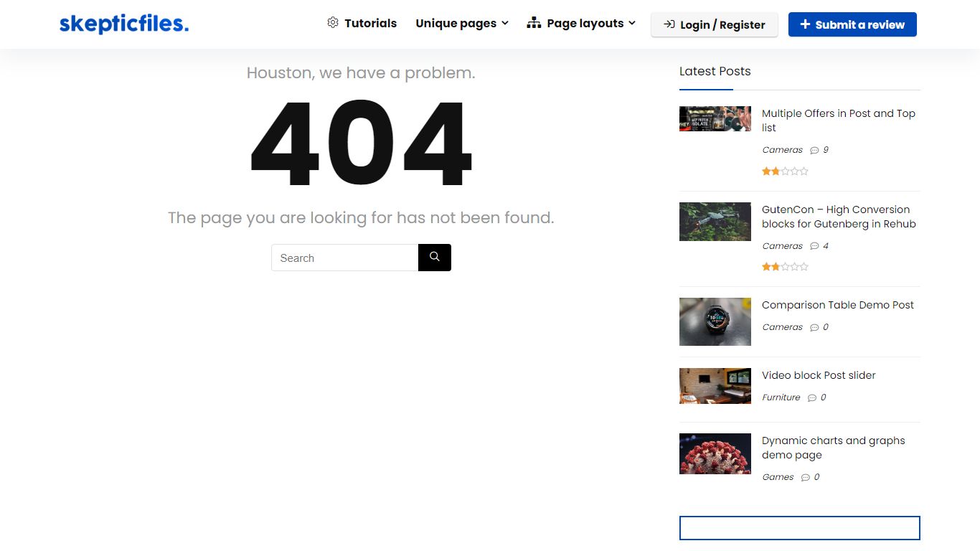The width and height of the screenshot is (980, 551).
Task: Click Cameras category under Comparison Table post
Action: click(x=782, y=327)
